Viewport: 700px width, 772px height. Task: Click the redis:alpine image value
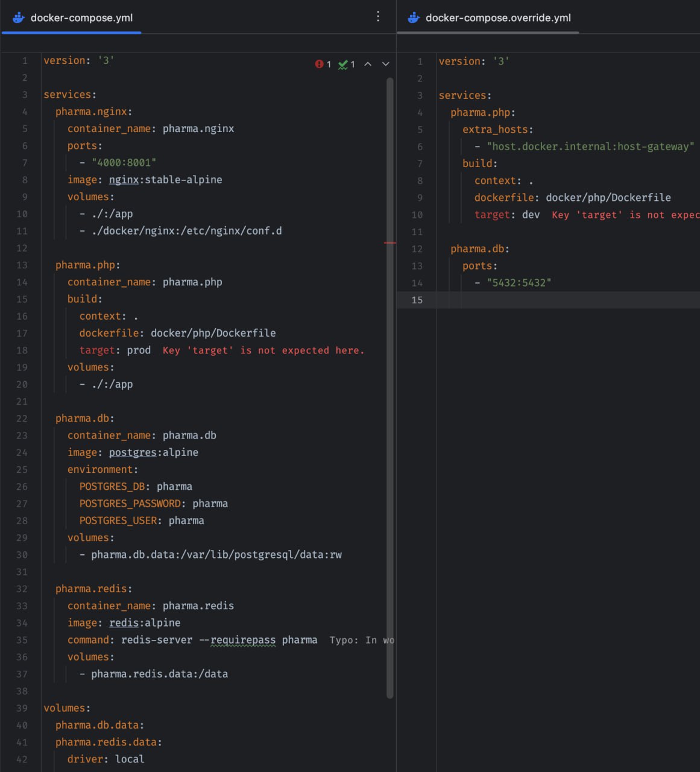point(145,622)
